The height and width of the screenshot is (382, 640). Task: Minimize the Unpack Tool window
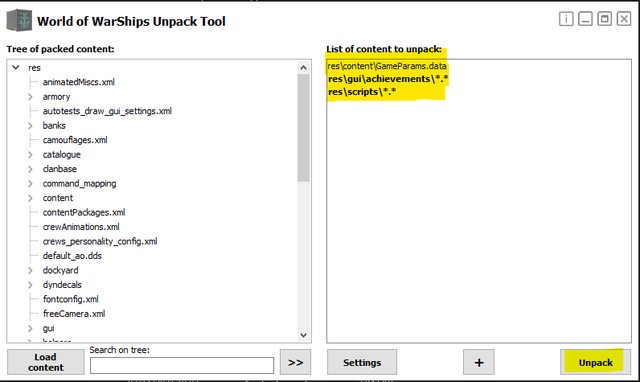click(585, 19)
